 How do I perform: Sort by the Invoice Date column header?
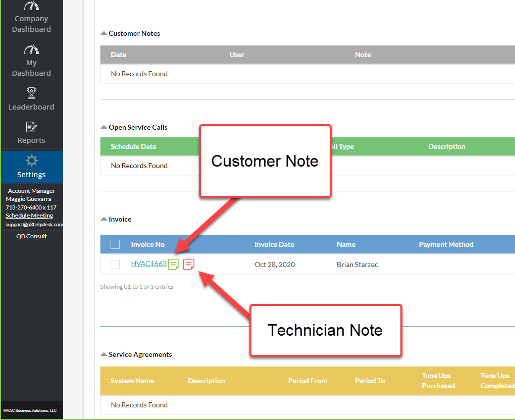point(274,244)
